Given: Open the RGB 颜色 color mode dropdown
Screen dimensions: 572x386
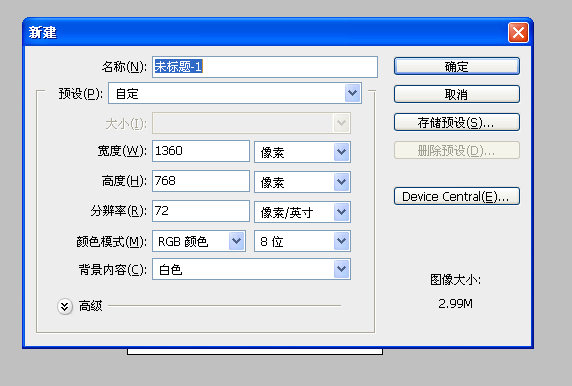Looking at the screenshot, I should (x=199, y=241).
